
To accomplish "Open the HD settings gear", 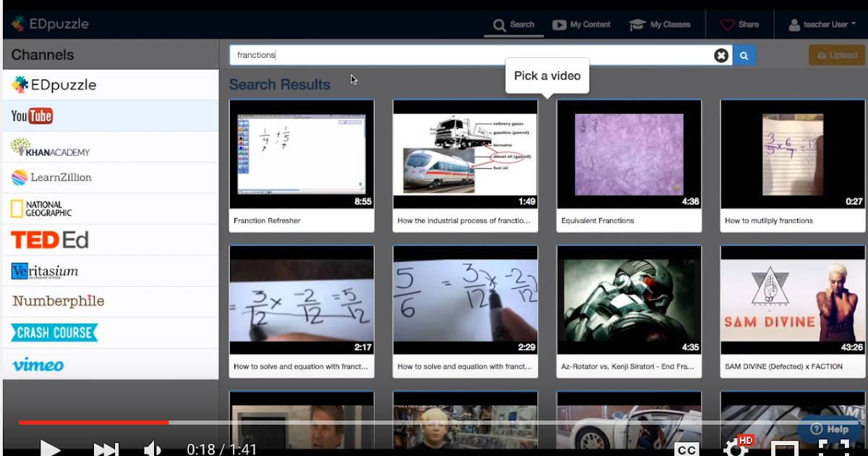I will coord(736,448).
